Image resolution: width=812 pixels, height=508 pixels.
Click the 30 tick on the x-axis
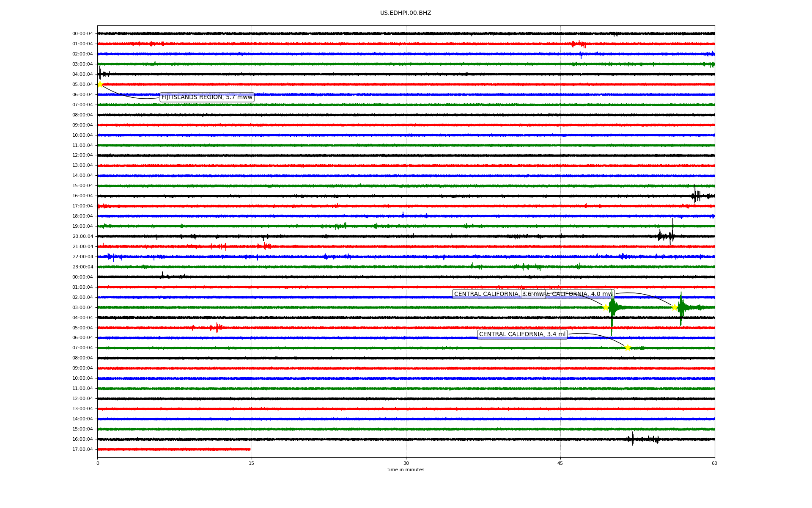[406, 463]
